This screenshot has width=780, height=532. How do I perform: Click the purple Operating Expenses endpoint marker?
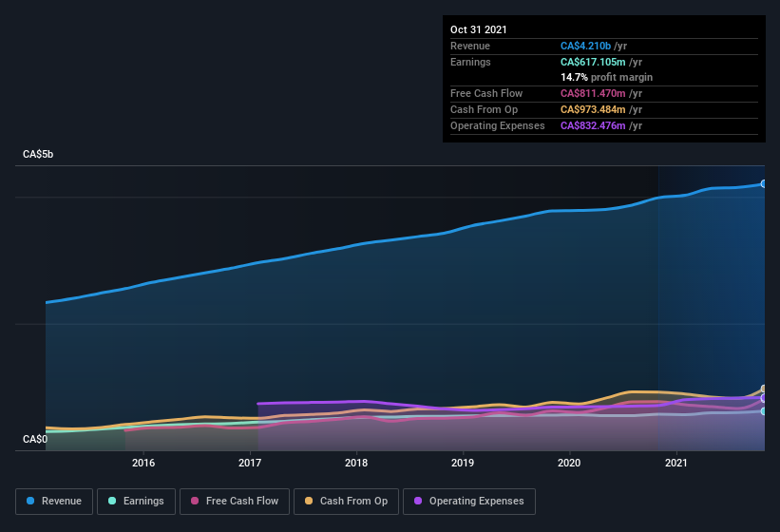pos(763,398)
